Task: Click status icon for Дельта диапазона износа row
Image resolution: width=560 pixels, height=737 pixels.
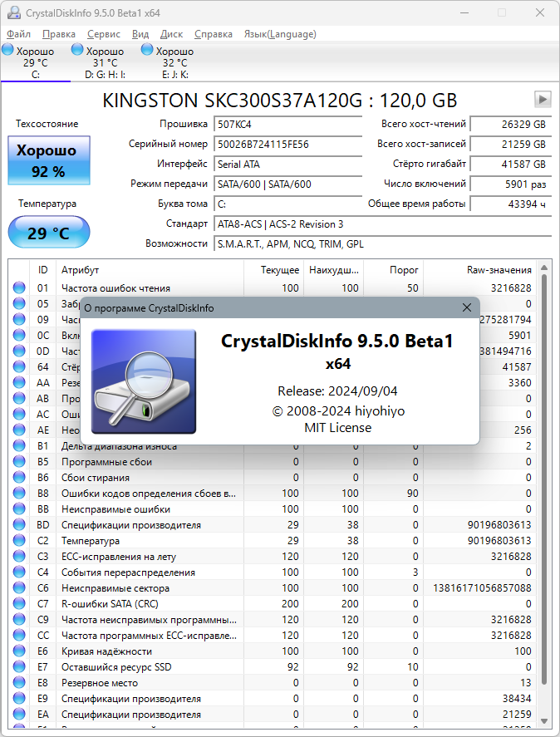Action: (19, 445)
